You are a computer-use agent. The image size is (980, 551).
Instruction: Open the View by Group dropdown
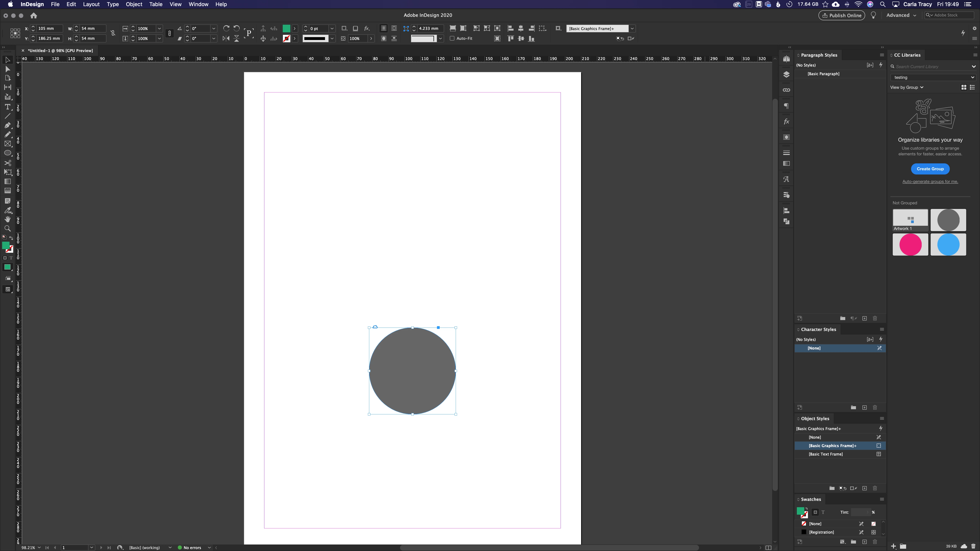906,87
